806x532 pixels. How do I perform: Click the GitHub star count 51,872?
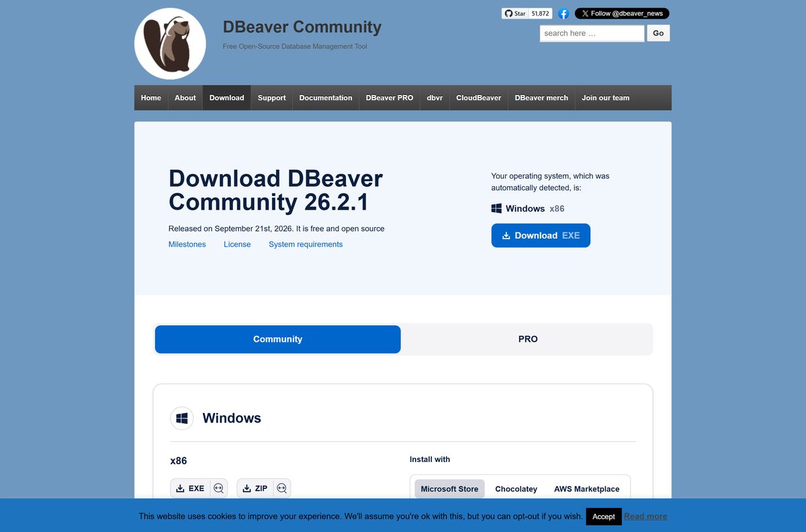click(x=540, y=13)
